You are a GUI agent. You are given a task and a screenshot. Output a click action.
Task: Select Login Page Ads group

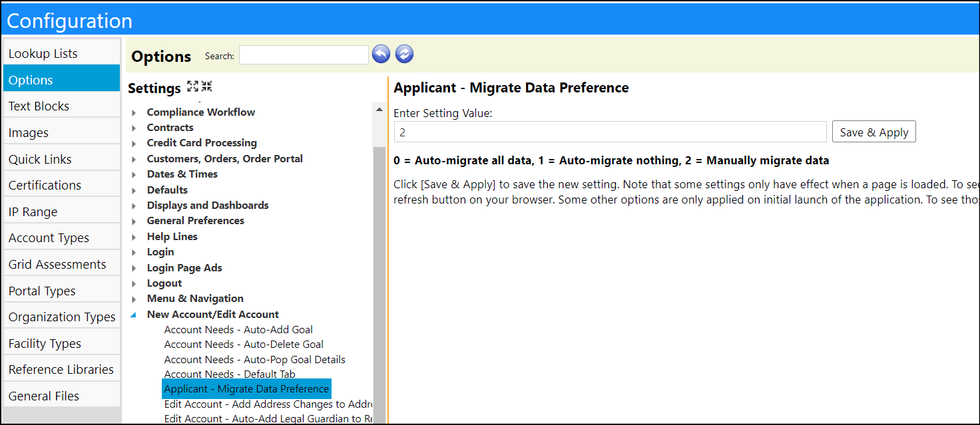184,267
